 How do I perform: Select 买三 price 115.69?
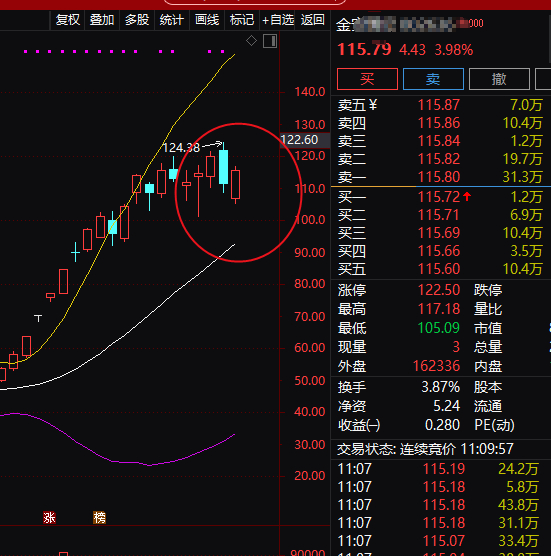(439, 233)
